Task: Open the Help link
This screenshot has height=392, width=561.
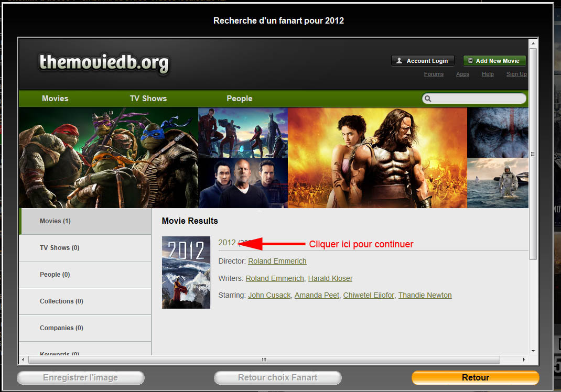Action: [488, 74]
